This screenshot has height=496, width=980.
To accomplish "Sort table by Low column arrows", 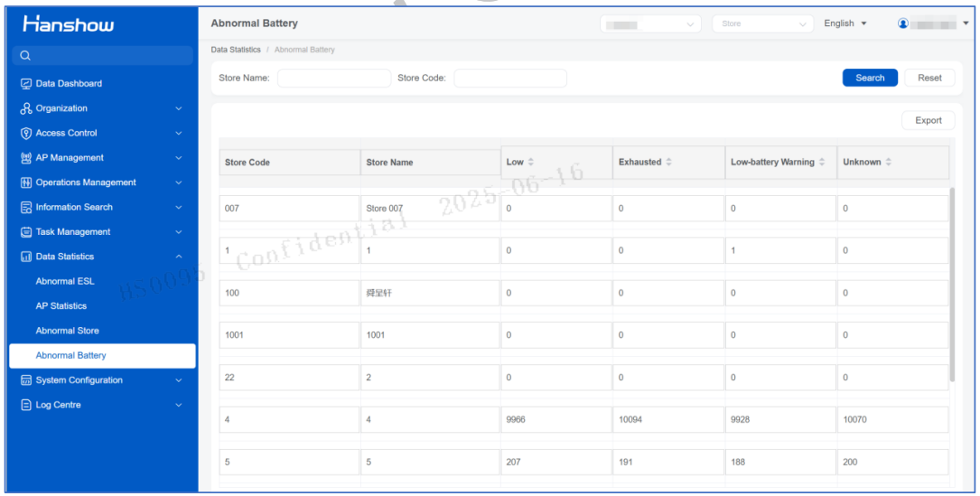I will click(530, 162).
